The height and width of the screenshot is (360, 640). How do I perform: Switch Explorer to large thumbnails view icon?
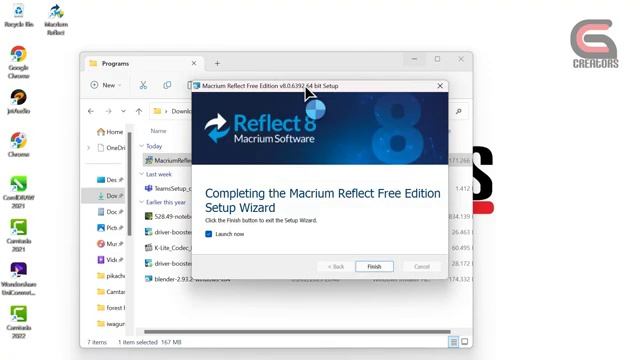point(464,342)
